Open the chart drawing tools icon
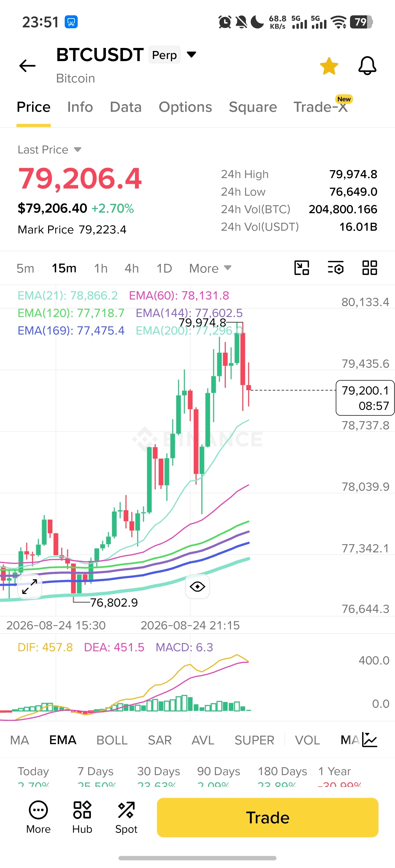Viewport: 395px width, 868px height. pos(301,268)
